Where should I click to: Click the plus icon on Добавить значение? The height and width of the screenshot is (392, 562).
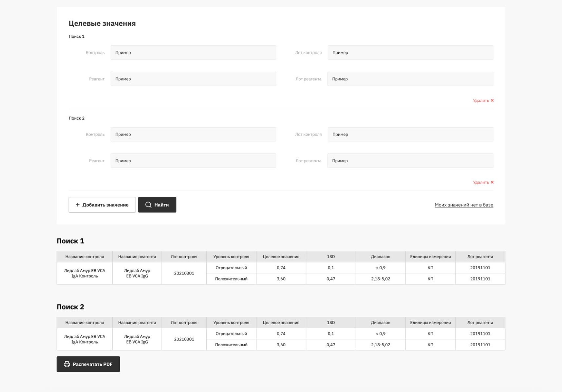click(x=78, y=205)
